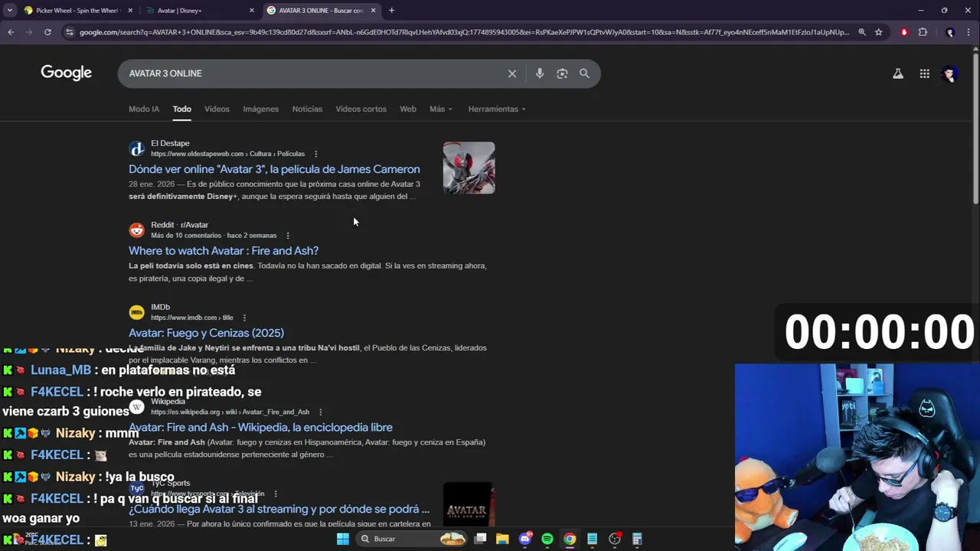Select the Videos cortos results tab
The height and width of the screenshot is (551, 980).
pyautogui.click(x=361, y=109)
